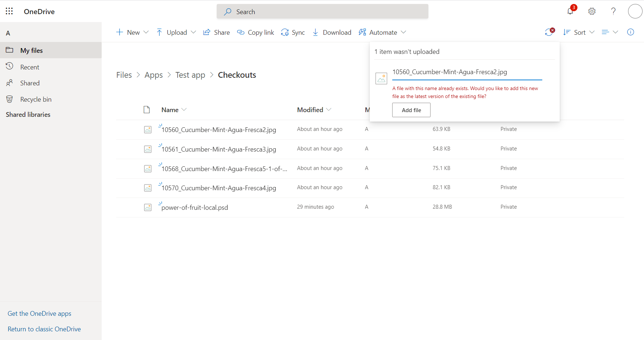Viewport: 644px width, 340px height.
Task: Click Shared libraries heading
Action: point(28,114)
